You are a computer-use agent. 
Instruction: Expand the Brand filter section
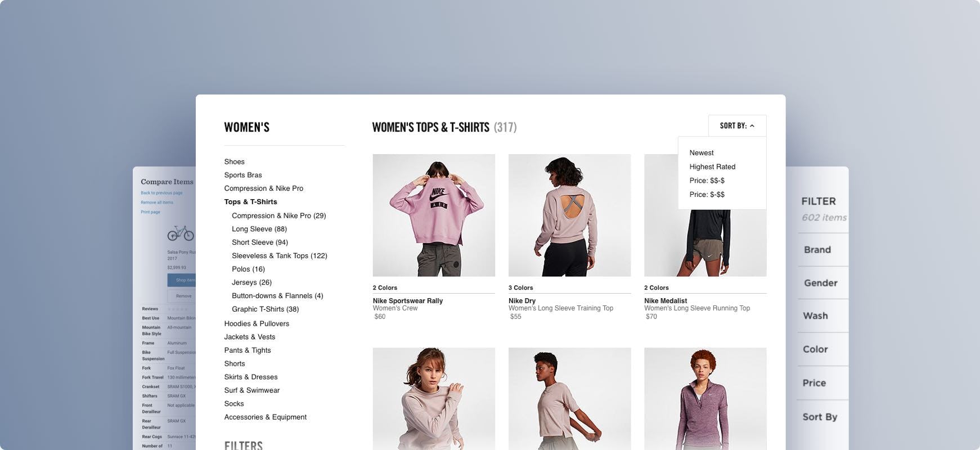(x=817, y=250)
